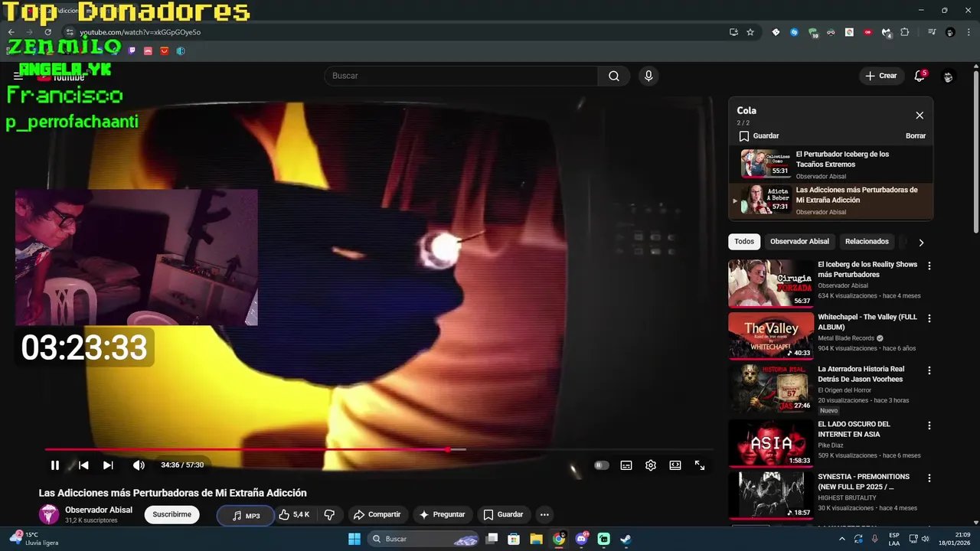Open Observador Abisal channel avatar

49,514
